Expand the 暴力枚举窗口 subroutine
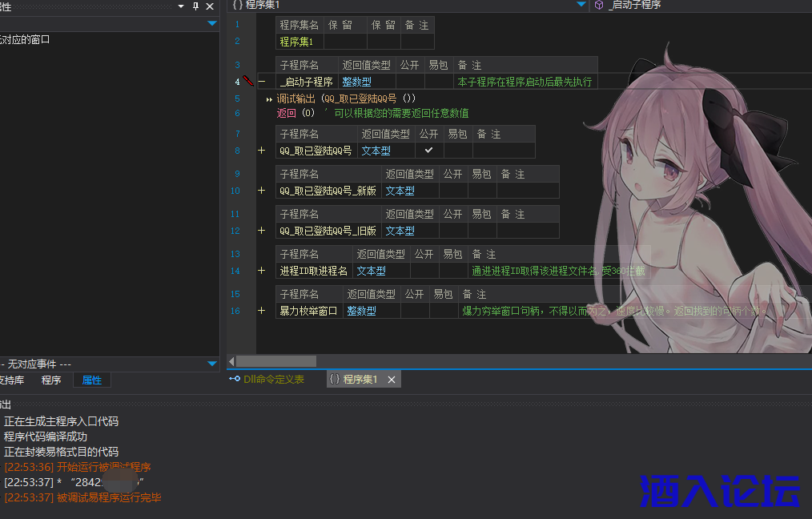The width and height of the screenshot is (812, 519). coord(261,310)
